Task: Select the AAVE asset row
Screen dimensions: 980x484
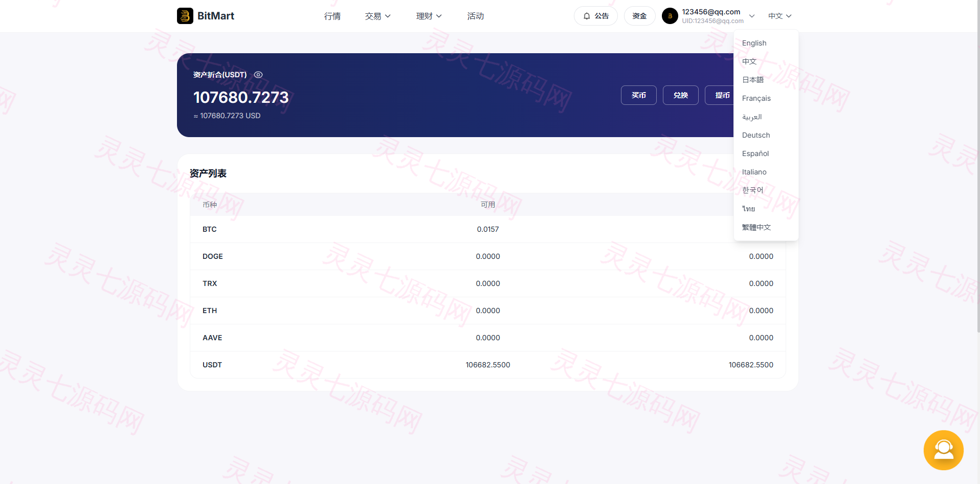Action: click(487, 338)
